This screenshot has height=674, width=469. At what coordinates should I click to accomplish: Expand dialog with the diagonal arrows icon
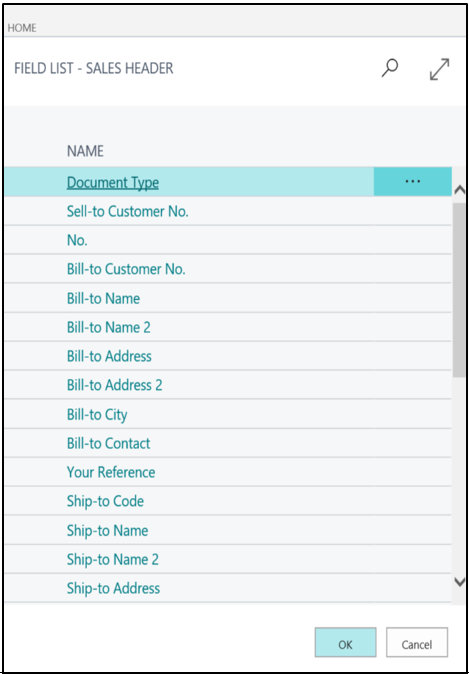[439, 69]
